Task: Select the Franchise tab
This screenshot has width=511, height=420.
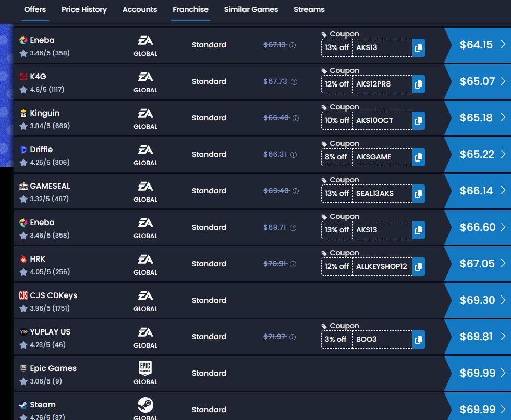Action: [191, 9]
